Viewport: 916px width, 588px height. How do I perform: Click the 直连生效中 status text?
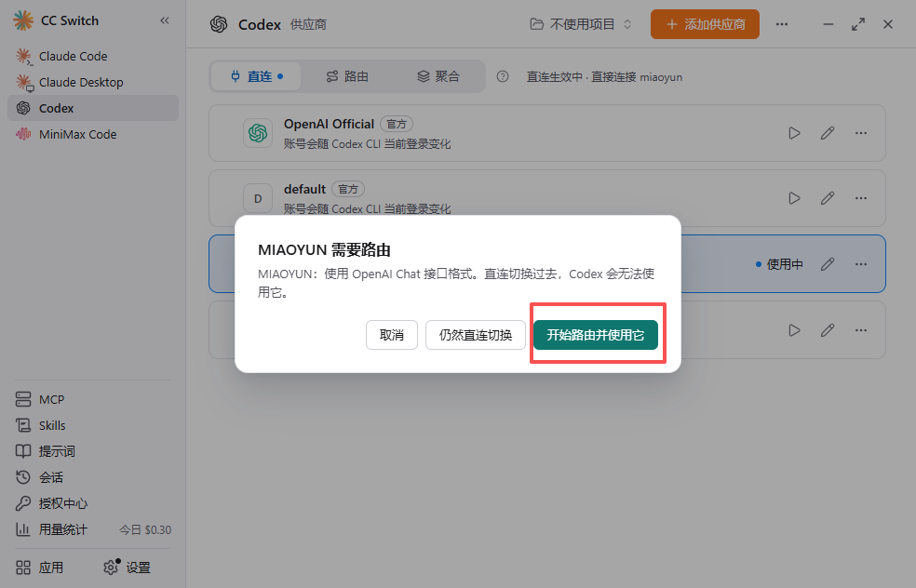click(604, 77)
